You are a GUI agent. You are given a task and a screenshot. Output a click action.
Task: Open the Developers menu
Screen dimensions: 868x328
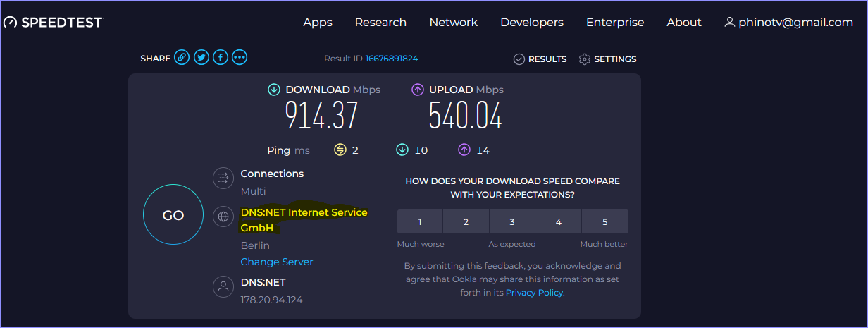tap(532, 23)
